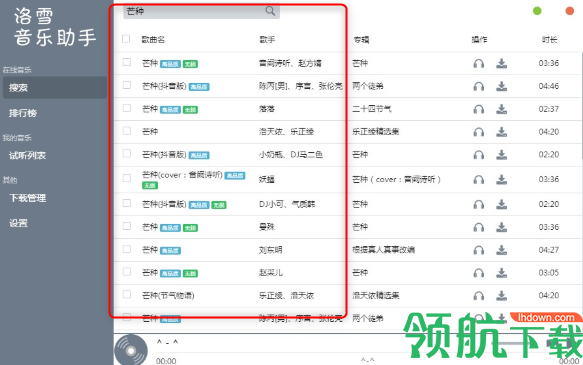
Task: Listen to 芒种(抖音版) by 小奶瓶、DJ马二色
Action: coord(479,155)
